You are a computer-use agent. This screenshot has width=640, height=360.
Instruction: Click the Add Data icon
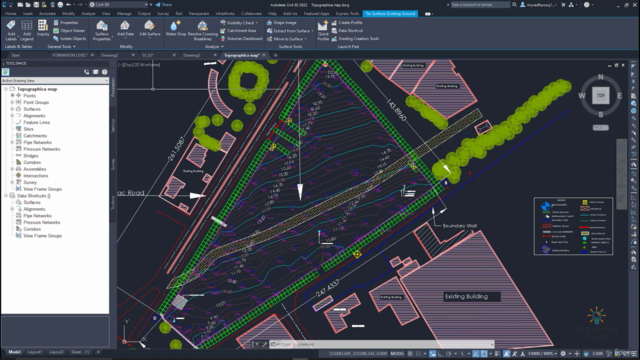pyautogui.click(x=125, y=29)
